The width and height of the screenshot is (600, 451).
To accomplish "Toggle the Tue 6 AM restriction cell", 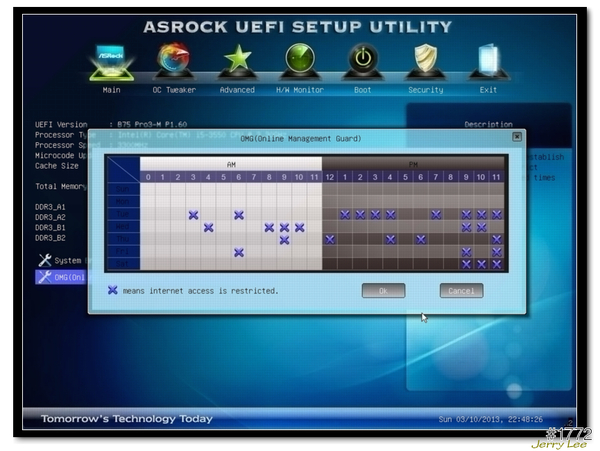I will 239,215.
